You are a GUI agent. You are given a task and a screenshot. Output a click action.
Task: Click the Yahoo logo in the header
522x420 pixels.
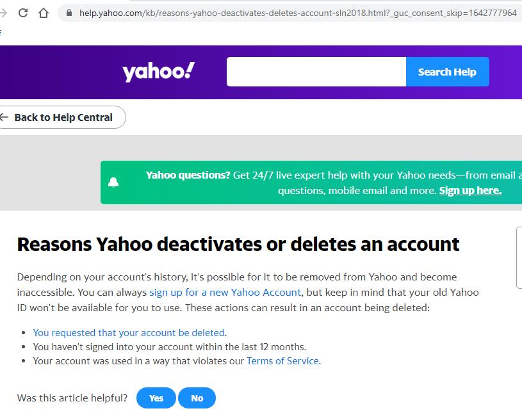pyautogui.click(x=158, y=72)
